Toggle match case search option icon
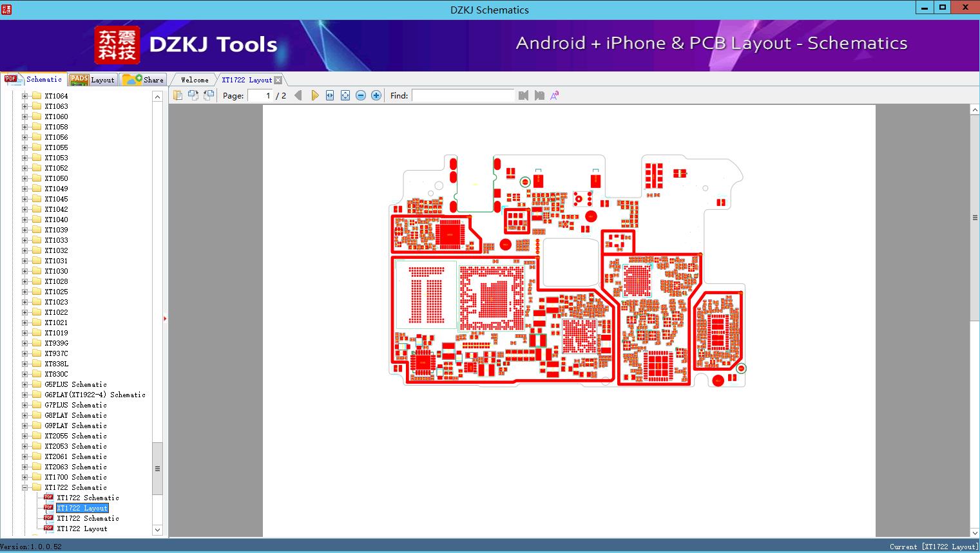Image resolution: width=980 pixels, height=553 pixels. (x=554, y=95)
